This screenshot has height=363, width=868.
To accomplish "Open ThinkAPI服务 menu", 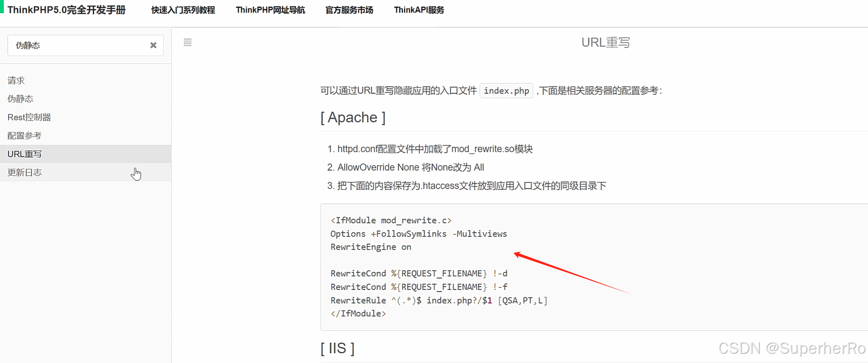I will (x=419, y=10).
